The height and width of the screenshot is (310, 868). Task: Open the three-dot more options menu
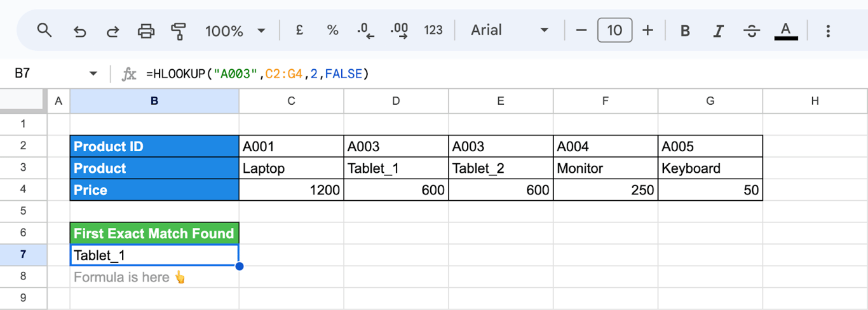pos(828,30)
